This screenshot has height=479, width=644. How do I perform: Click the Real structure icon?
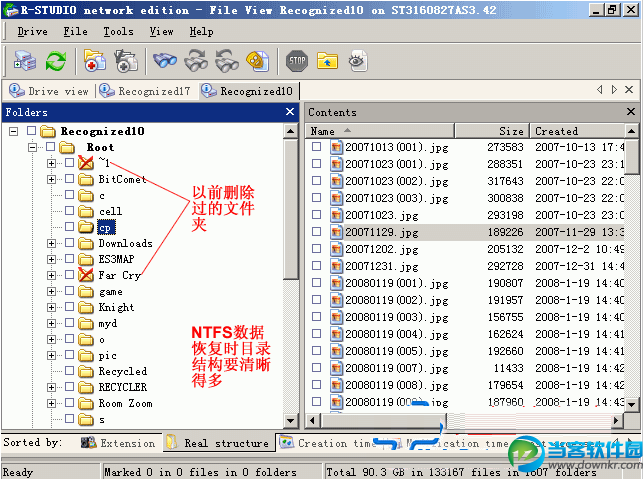coord(172,443)
